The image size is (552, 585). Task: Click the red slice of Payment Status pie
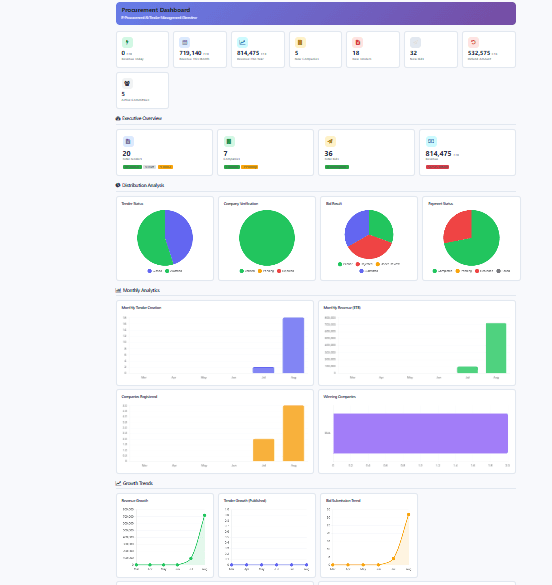pos(459,226)
